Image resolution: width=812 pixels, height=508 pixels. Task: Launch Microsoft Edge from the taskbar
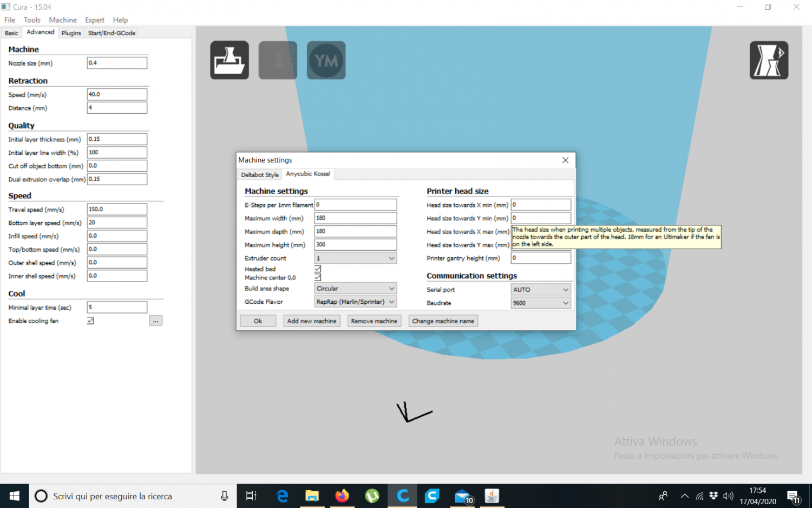[282, 496]
